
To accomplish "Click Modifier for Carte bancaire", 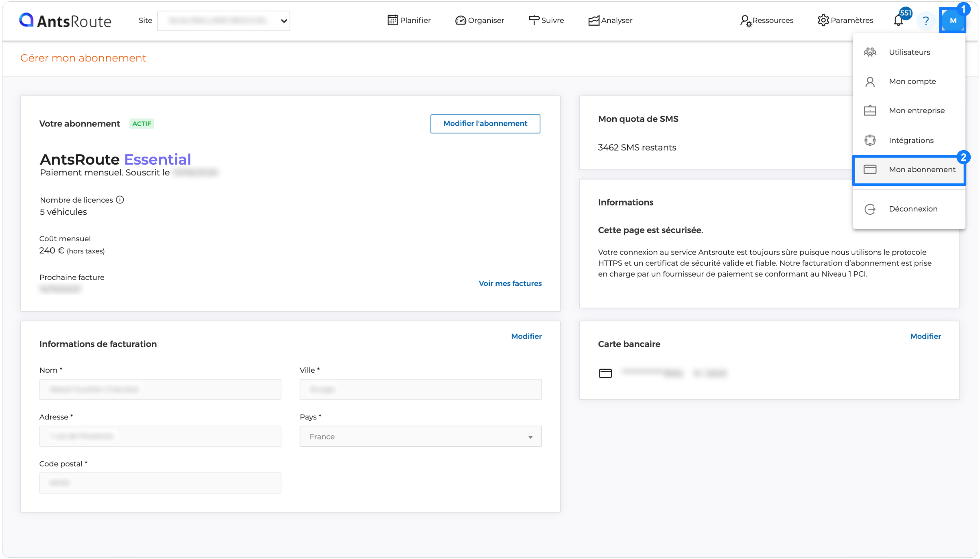I will pyautogui.click(x=925, y=336).
